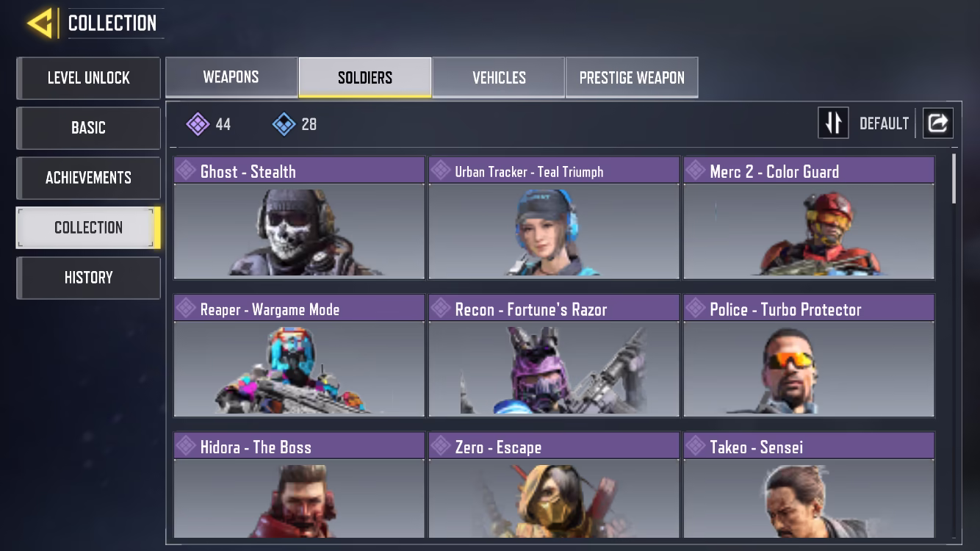The width and height of the screenshot is (980, 551).
Task: Switch to the VEHICLES tab
Action: [499, 77]
